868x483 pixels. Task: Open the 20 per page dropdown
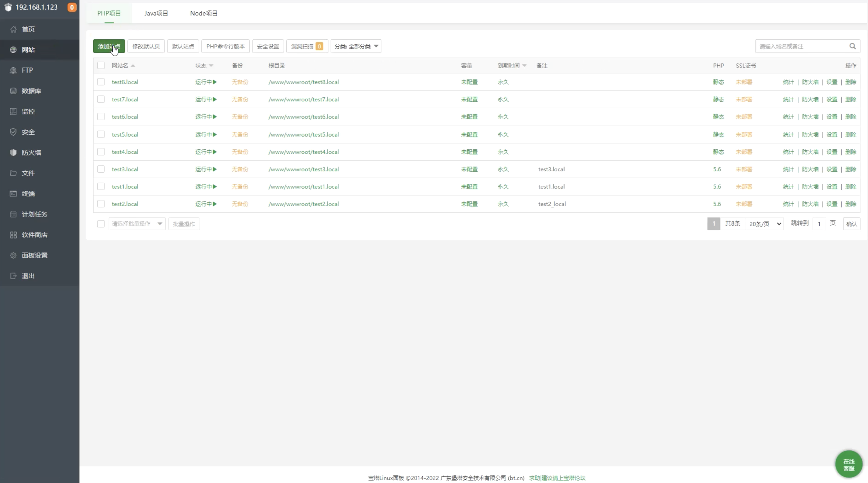tap(765, 224)
